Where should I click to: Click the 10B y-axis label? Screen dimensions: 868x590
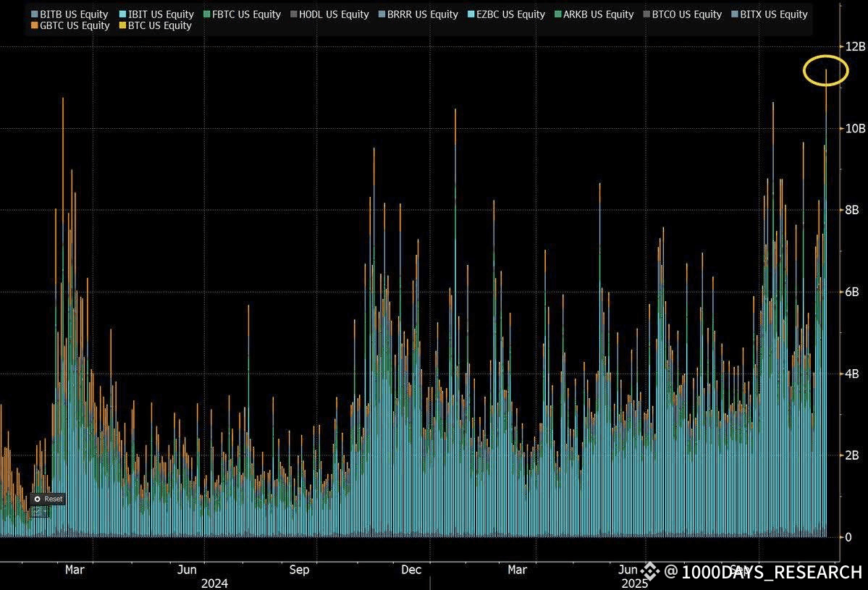point(855,128)
